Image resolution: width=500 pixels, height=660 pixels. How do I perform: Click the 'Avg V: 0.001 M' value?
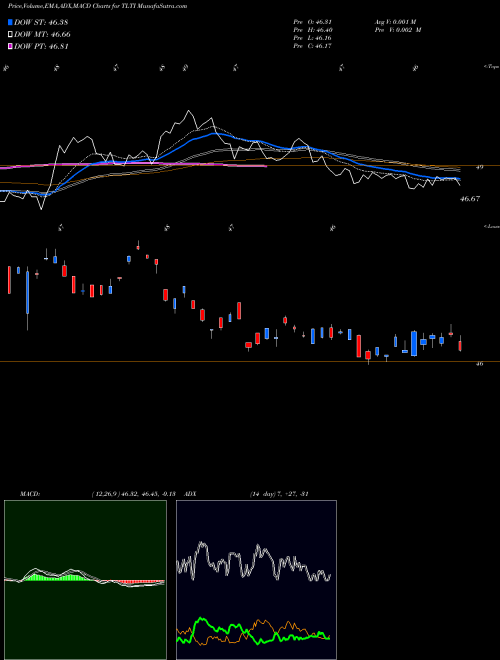coord(395,22)
